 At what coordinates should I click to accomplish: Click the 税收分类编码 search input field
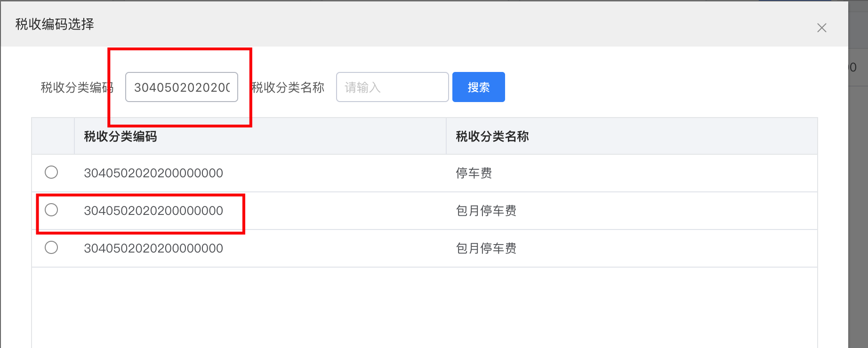pos(182,87)
